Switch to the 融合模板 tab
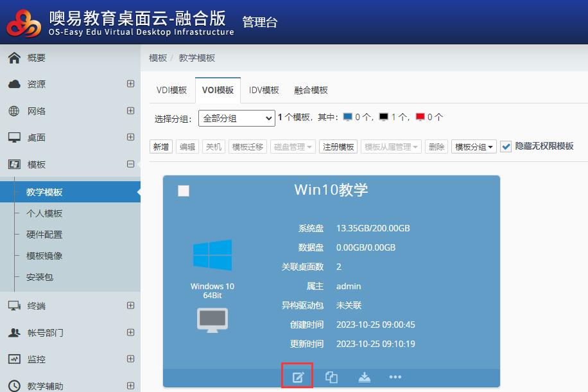588x392 pixels. click(311, 90)
